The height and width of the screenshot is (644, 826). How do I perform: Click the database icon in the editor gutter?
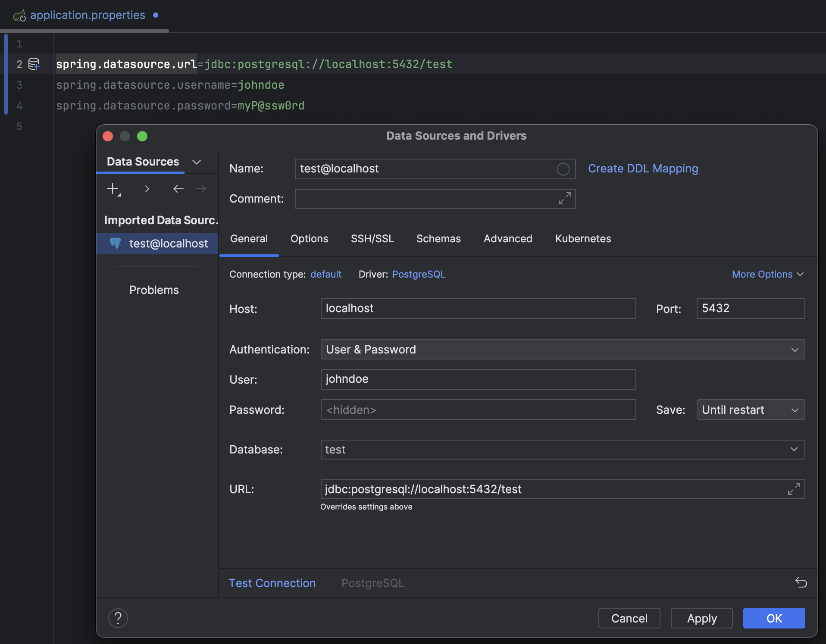[x=34, y=64]
